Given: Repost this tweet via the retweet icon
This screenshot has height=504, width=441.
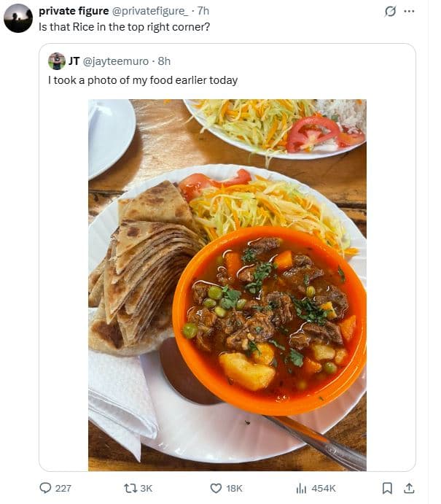Looking at the screenshot, I should pos(130,488).
